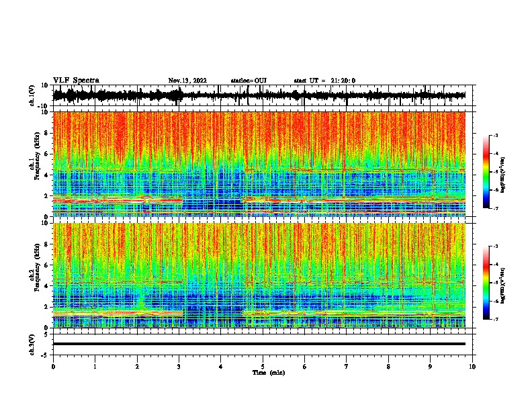Click the "8" kHz tick on ch.2 axis

click(x=46, y=244)
